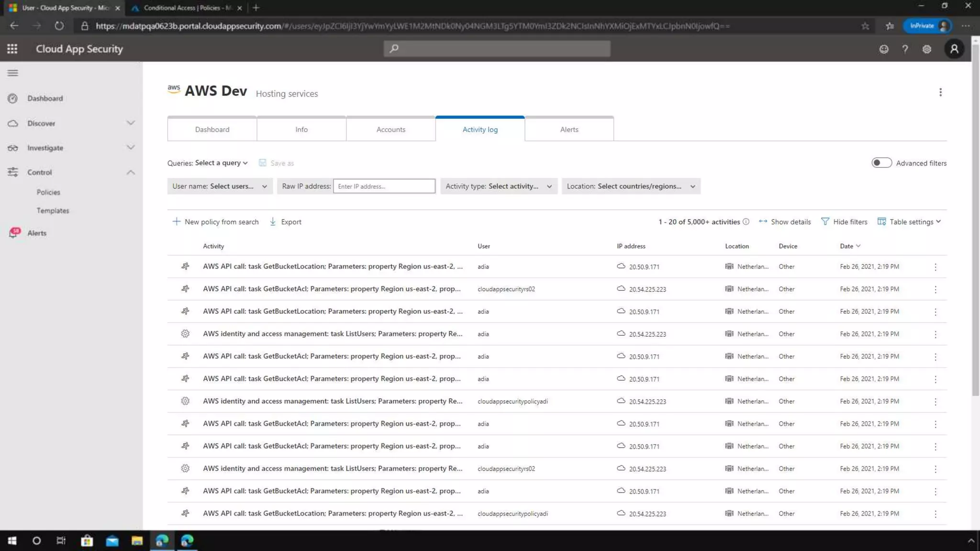This screenshot has width=980, height=551.
Task: Click the Dashboard gauge icon in sidebar
Action: (x=13, y=99)
